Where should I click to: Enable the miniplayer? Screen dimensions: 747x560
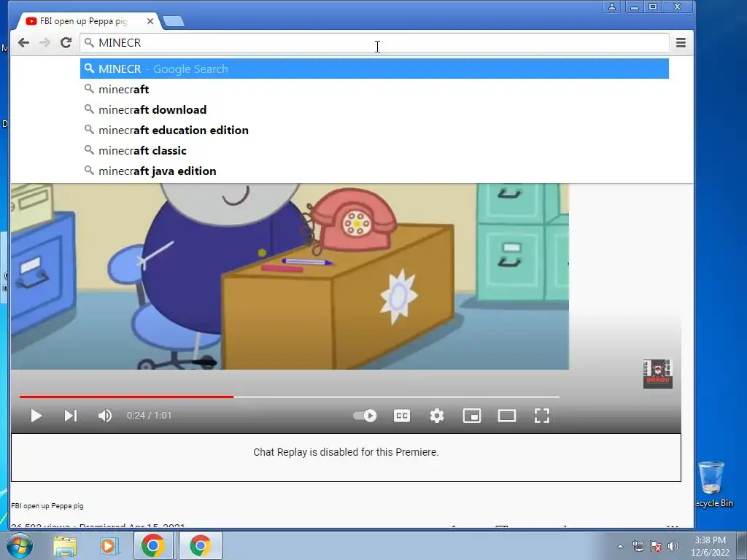pyautogui.click(x=472, y=416)
